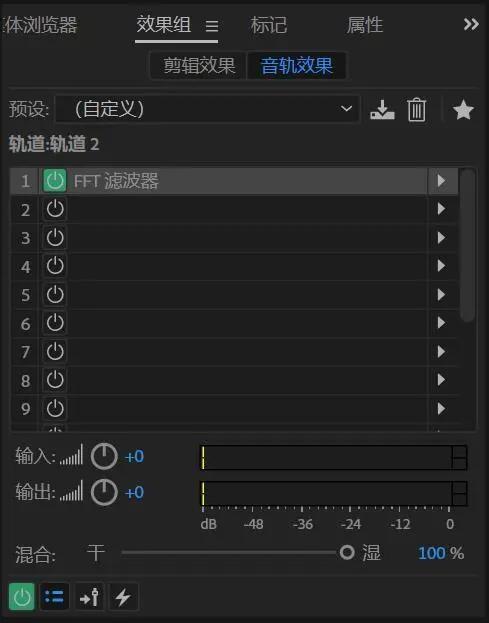Expand the FFT 滤波器 slot arrow menu
Viewport: 489px width, 623px height.
(441, 181)
